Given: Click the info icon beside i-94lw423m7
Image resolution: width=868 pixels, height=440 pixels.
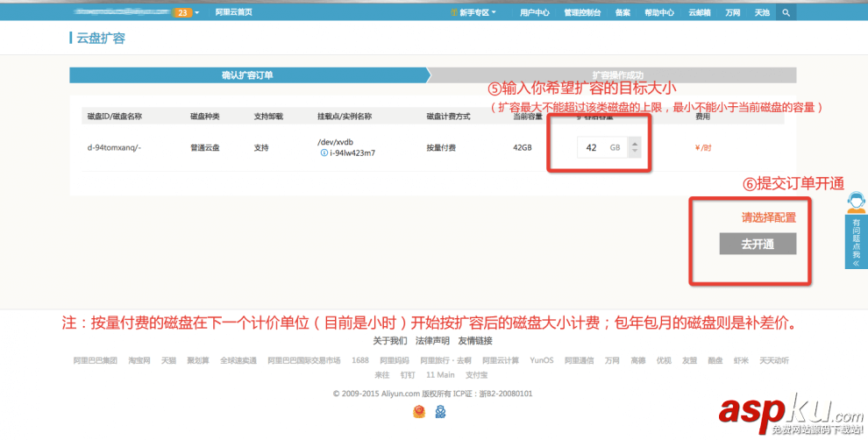Looking at the screenshot, I should tap(324, 153).
